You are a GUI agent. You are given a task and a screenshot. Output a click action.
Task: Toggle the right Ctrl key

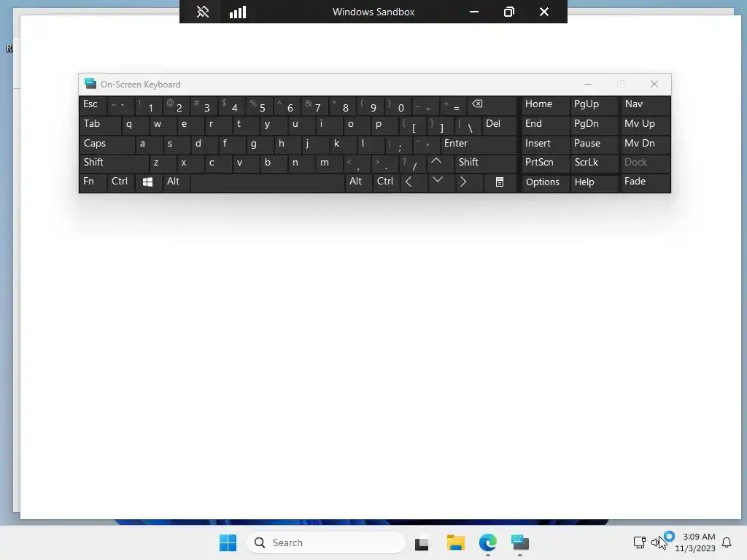click(x=386, y=182)
